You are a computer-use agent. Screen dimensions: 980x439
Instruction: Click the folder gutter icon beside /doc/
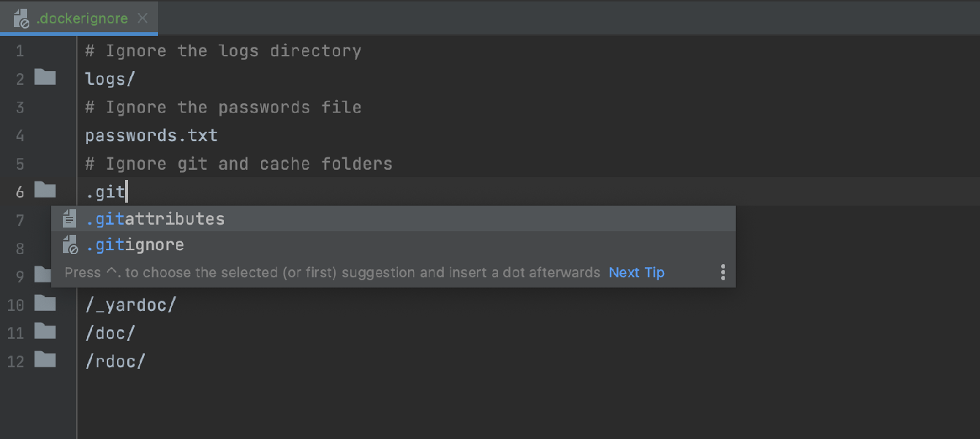pos(45,331)
